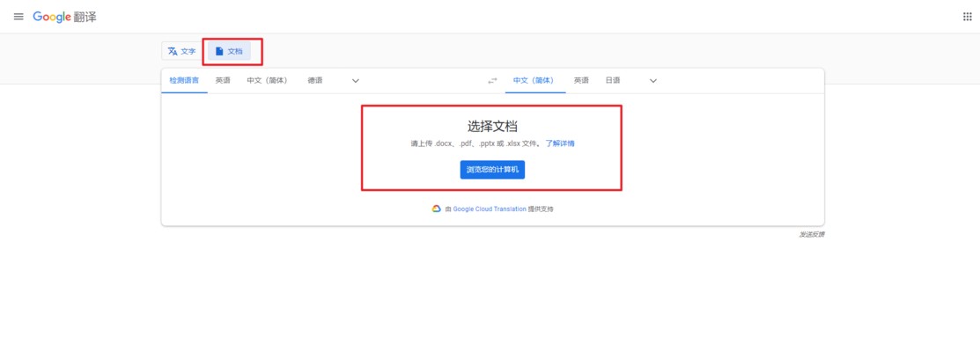
Task: Open the hamburger main menu
Action: (x=18, y=17)
